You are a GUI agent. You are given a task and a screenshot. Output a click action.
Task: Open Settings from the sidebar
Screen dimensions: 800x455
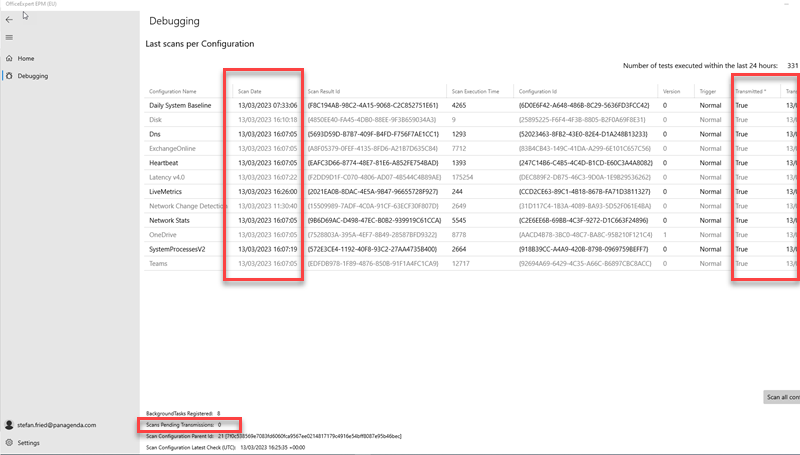(28, 442)
